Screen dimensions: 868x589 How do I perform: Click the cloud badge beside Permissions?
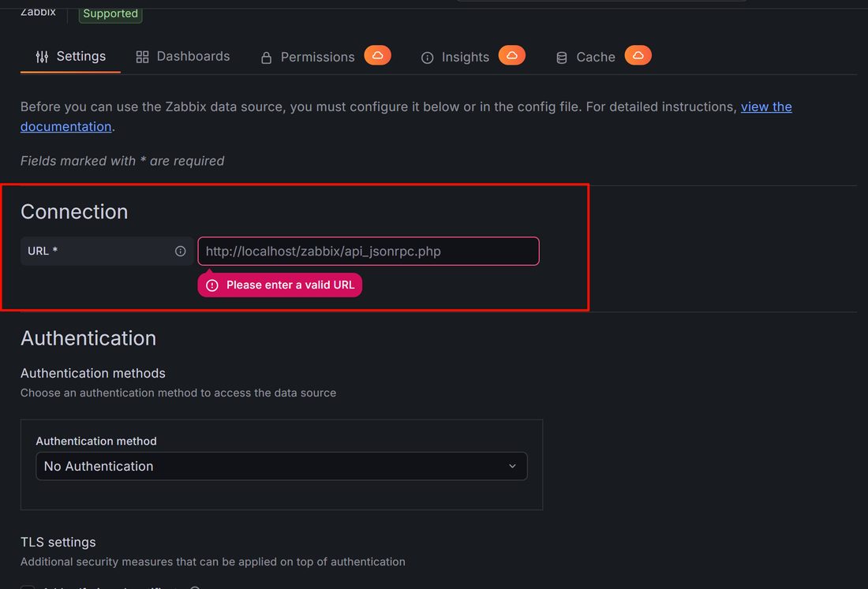[377, 55]
